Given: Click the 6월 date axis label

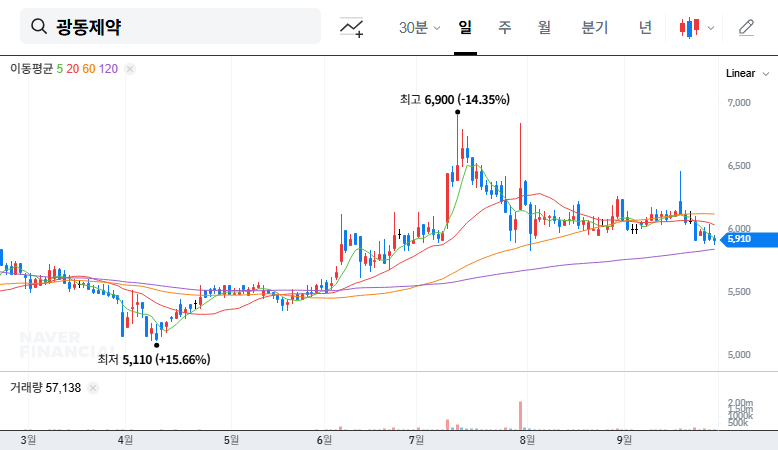Looking at the screenshot, I should coord(324,440).
